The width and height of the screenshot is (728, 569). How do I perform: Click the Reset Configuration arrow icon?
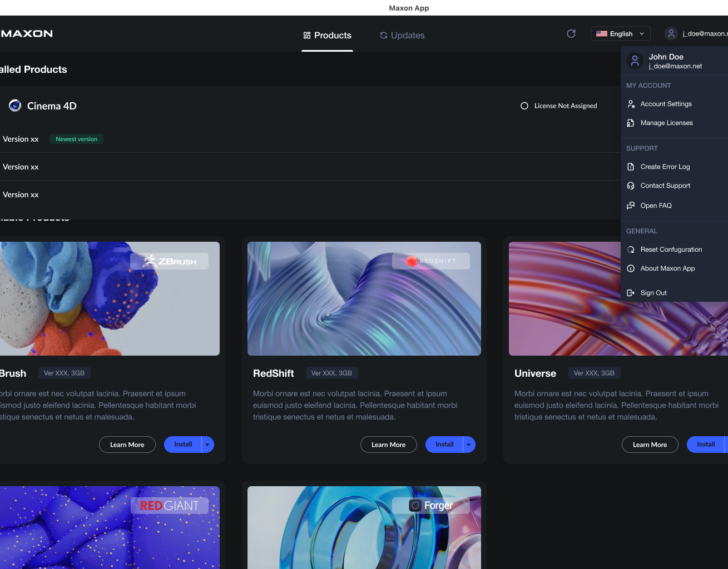click(631, 249)
